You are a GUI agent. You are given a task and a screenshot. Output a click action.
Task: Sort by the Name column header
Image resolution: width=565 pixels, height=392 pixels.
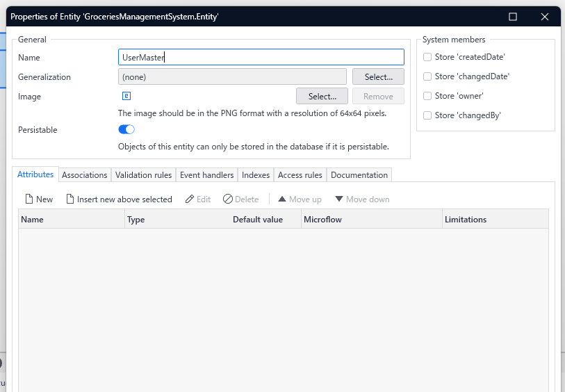pyautogui.click(x=72, y=220)
